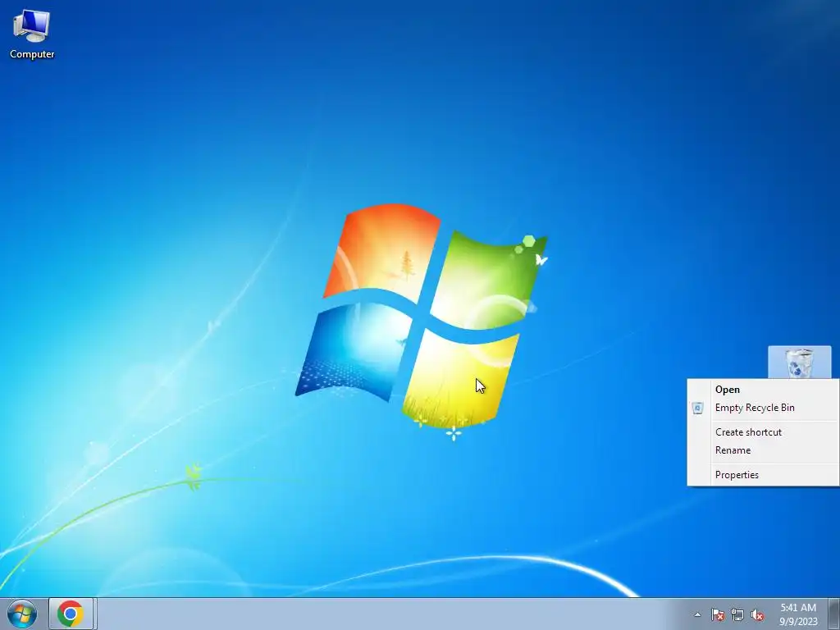Click the recycle icon beside Empty Recycle Bin
The image size is (840, 630).
coord(697,409)
